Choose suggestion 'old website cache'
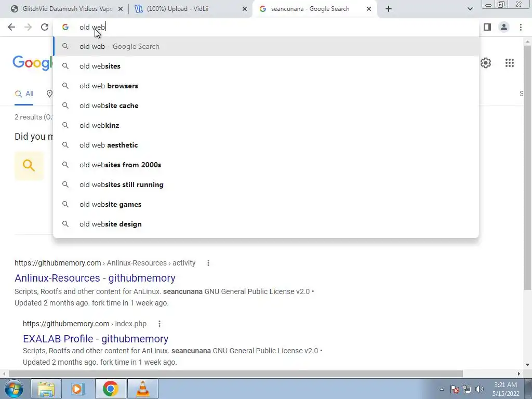532x399 pixels. pyautogui.click(x=266, y=105)
